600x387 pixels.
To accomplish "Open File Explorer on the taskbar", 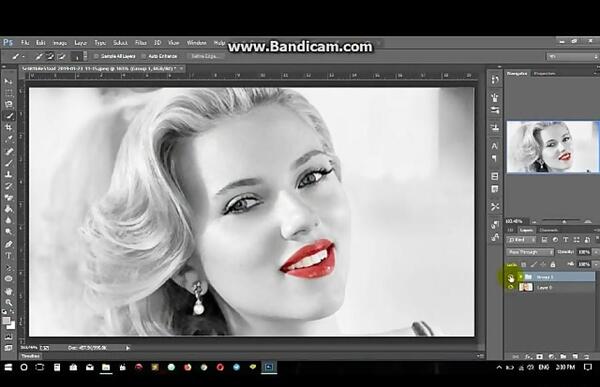I will pyautogui.click(x=106, y=367).
